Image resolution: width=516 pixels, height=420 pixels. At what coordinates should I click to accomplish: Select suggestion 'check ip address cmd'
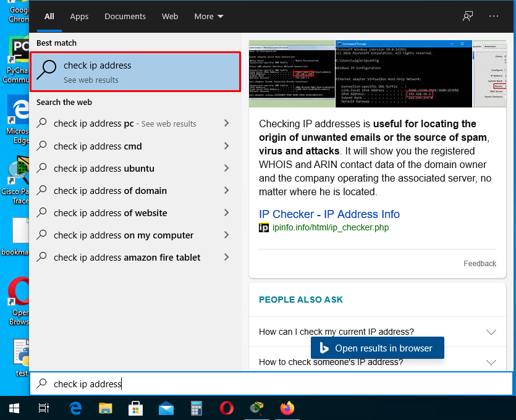click(125, 146)
